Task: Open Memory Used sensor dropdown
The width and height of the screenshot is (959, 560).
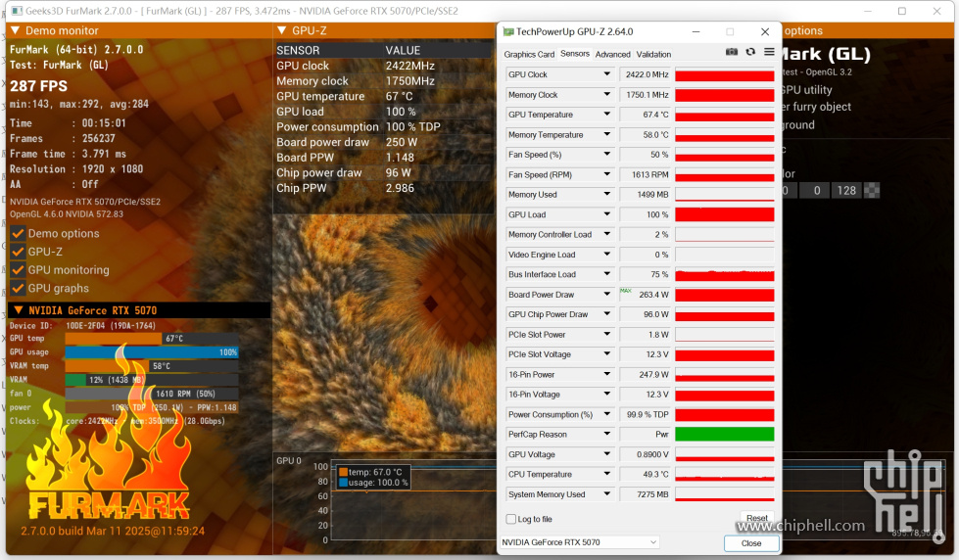Action: pos(606,195)
